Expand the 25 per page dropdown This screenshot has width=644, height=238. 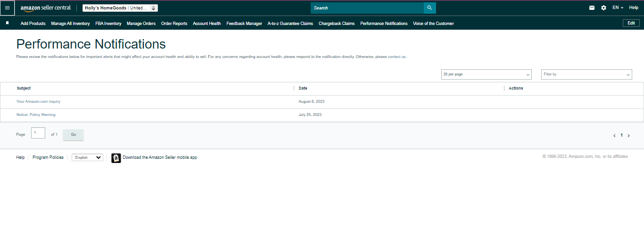[x=487, y=74]
